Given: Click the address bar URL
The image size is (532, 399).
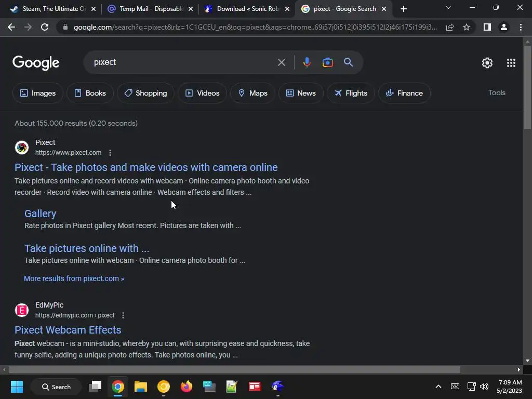Looking at the screenshot, I should coord(255,27).
